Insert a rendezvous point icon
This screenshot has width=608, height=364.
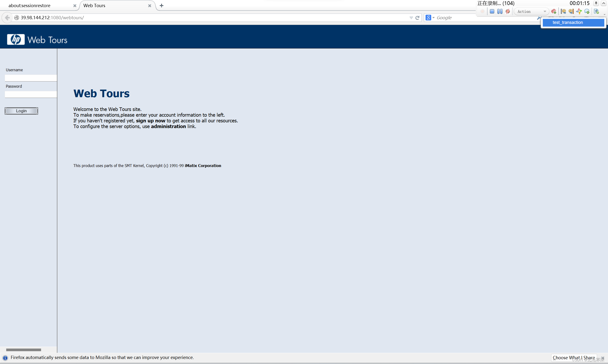click(x=579, y=12)
